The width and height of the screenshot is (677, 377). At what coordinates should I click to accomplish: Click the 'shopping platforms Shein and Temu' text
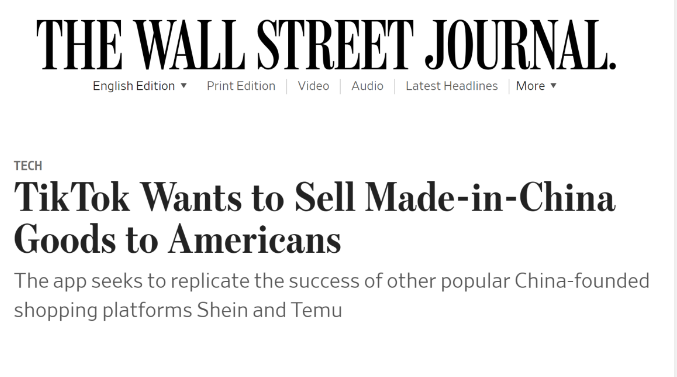(x=178, y=310)
